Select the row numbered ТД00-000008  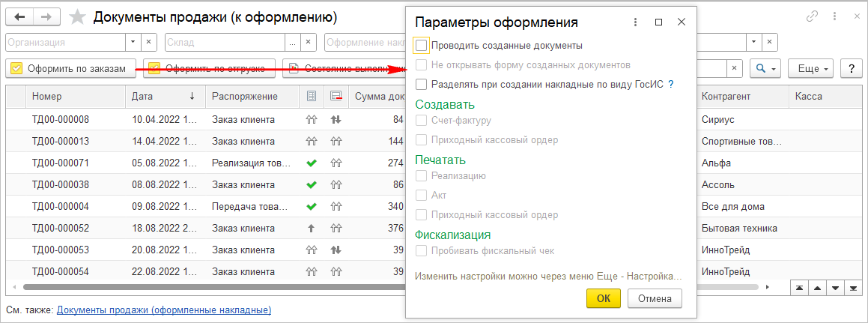tap(61, 119)
